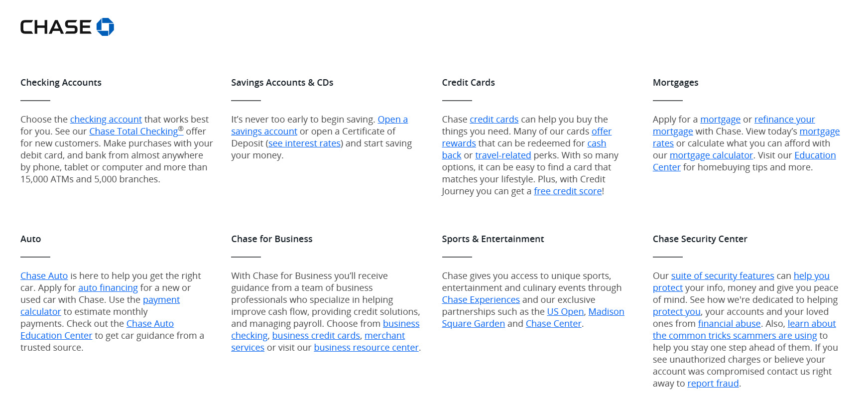Click the financial abuse link

[x=729, y=324]
